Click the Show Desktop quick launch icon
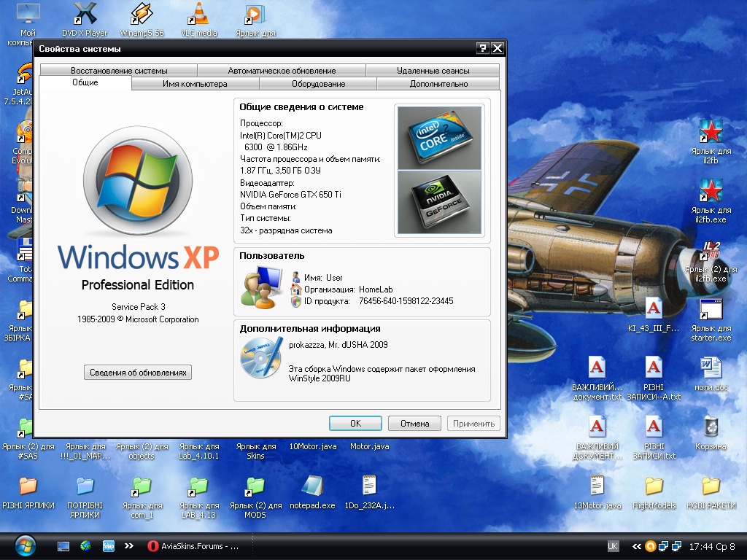 [x=63, y=546]
